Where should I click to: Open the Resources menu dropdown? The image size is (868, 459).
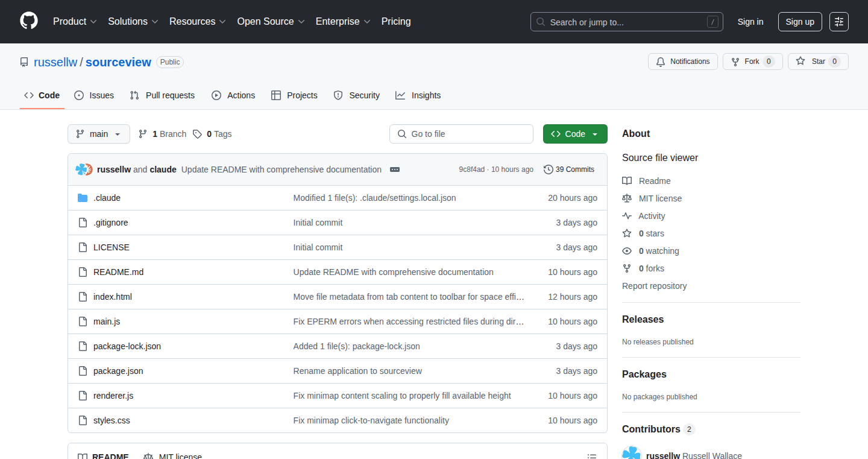pyautogui.click(x=198, y=22)
